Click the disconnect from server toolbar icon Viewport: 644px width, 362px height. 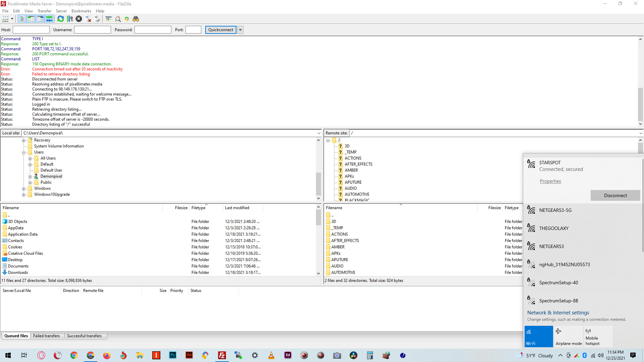pyautogui.click(x=88, y=19)
